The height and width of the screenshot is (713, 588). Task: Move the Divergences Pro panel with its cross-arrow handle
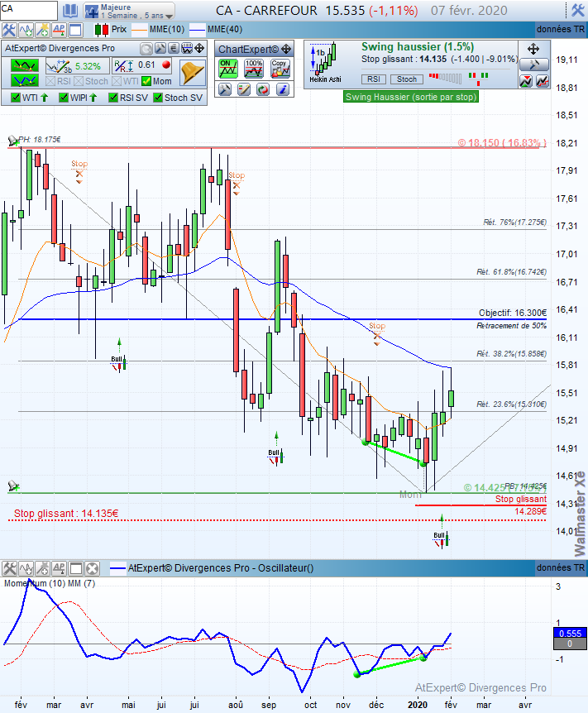coord(199,49)
